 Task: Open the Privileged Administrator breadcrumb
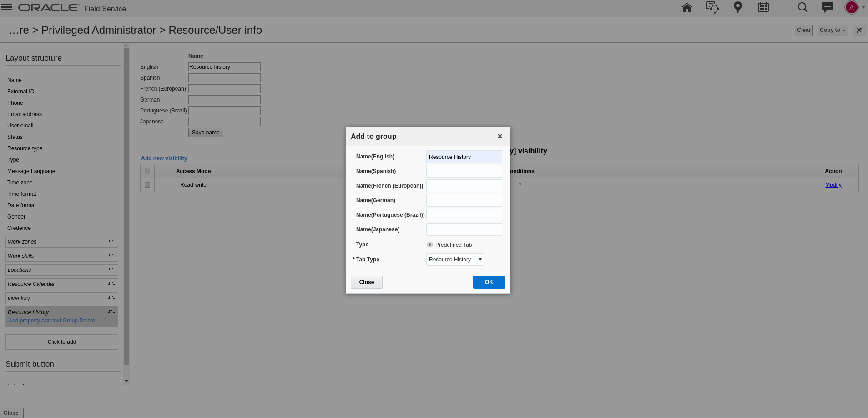click(x=98, y=30)
